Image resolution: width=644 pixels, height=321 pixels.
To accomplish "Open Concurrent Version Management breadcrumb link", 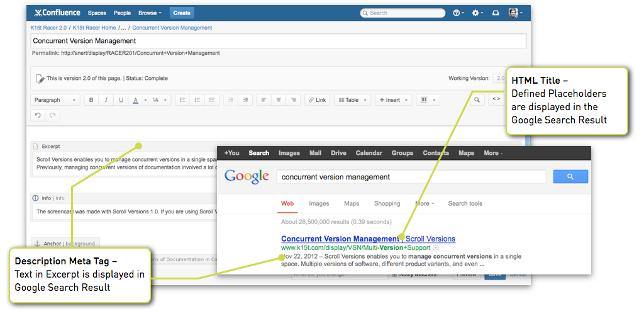I will pos(172,28).
